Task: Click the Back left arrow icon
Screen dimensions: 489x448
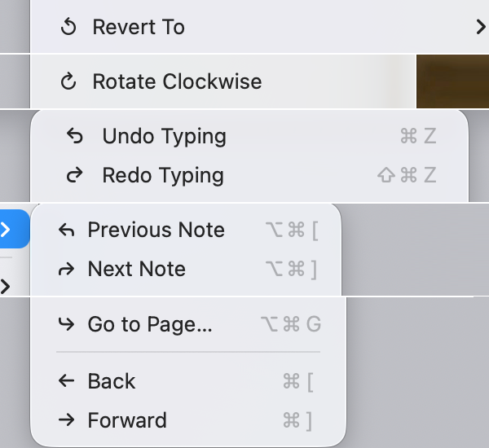Action: 66,381
